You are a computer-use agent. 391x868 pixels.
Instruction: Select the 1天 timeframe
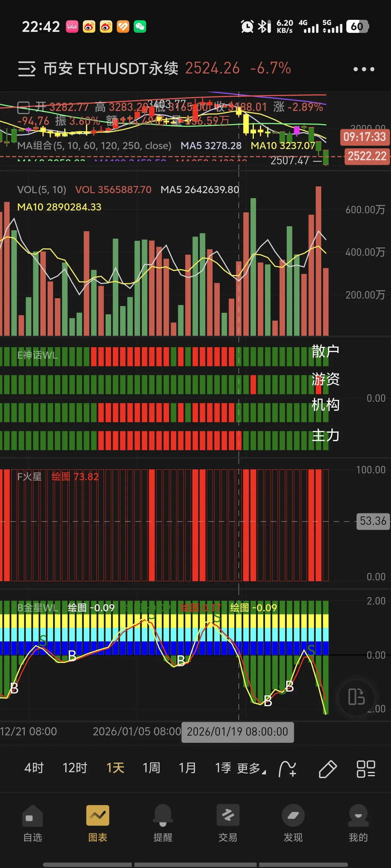click(x=115, y=768)
